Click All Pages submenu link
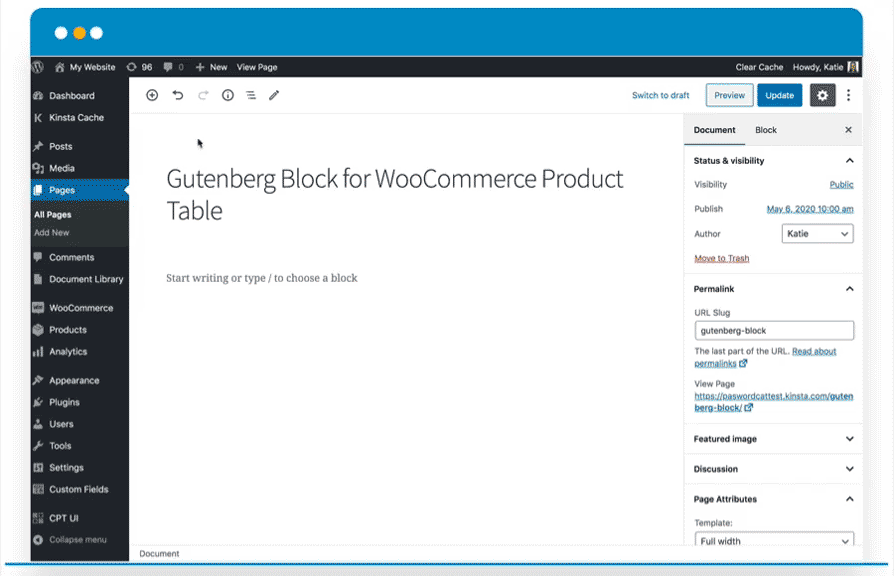The height and width of the screenshot is (576, 894). tap(52, 214)
